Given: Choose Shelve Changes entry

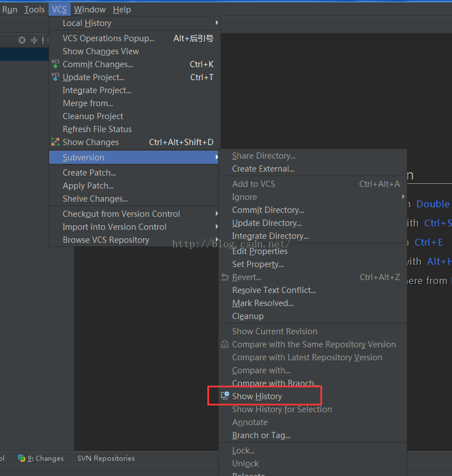Looking at the screenshot, I should coord(134,199).
